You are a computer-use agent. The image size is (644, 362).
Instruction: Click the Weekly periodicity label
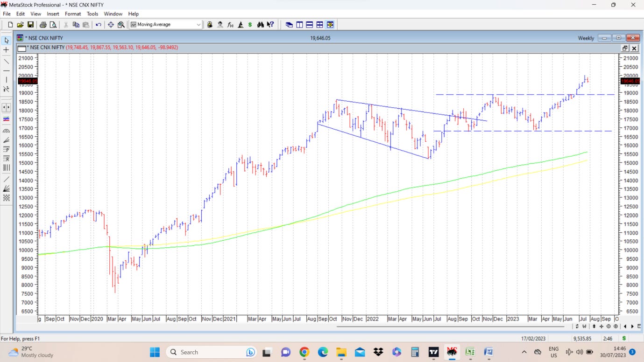(x=586, y=38)
